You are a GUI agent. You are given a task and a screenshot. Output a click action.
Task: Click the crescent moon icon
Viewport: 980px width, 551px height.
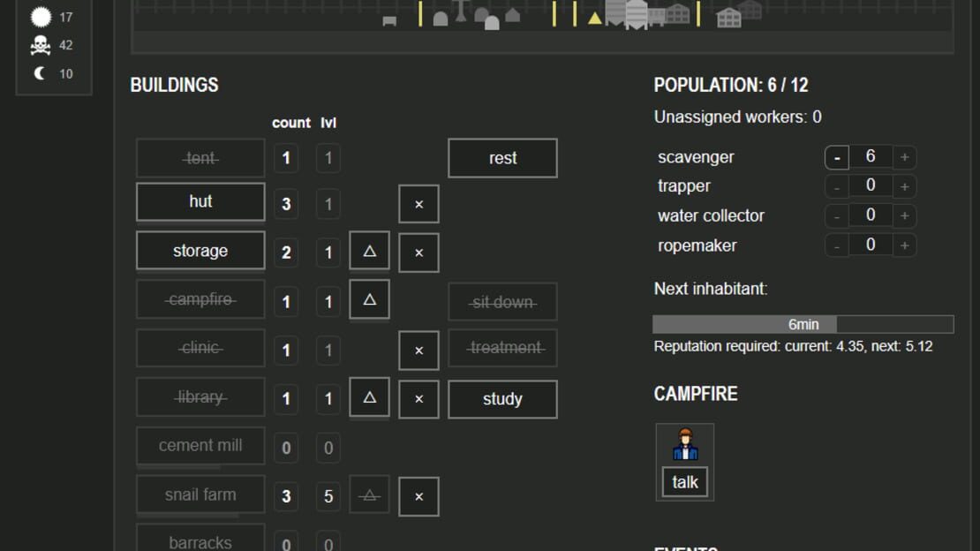(x=40, y=73)
